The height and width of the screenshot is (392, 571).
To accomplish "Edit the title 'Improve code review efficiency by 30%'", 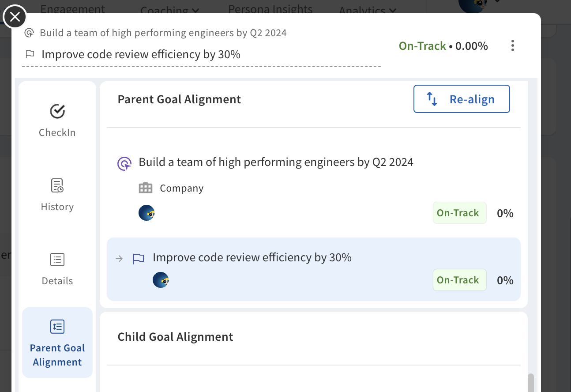I will [x=141, y=55].
